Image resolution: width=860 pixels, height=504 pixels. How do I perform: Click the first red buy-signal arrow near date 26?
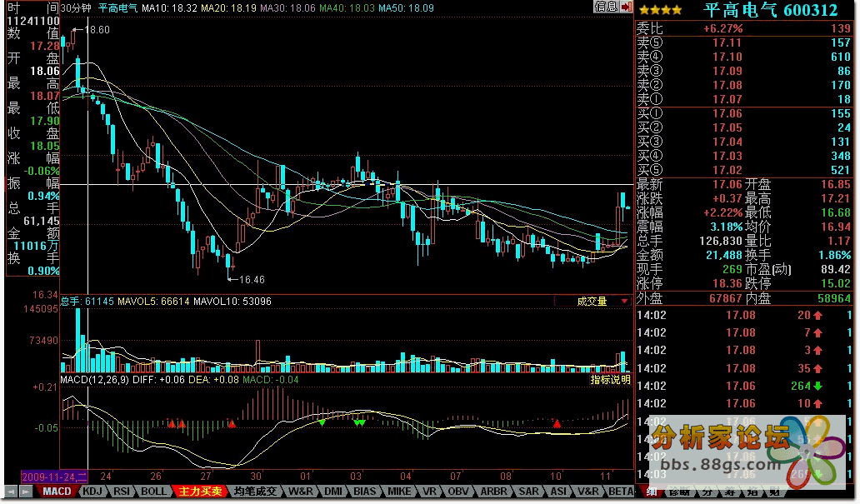click(x=172, y=423)
